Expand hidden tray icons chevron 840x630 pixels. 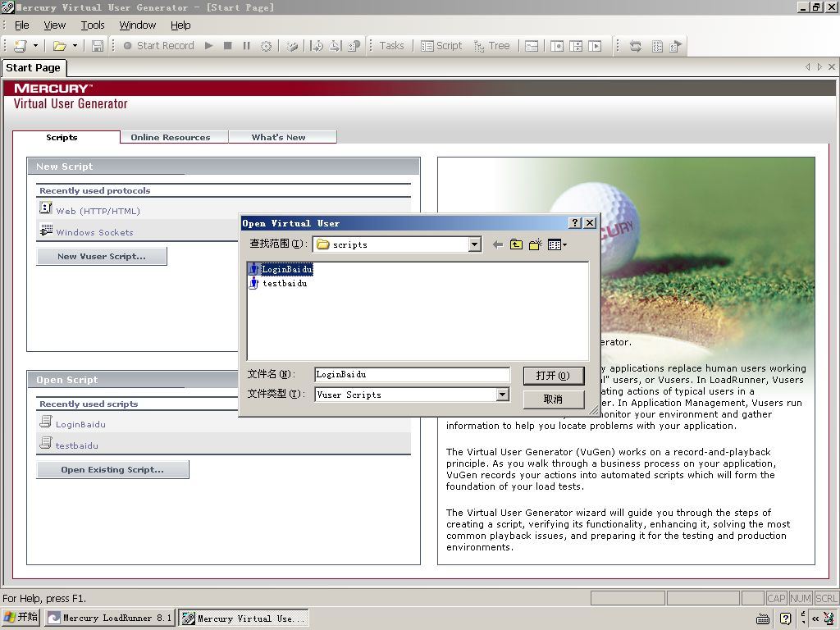tap(815, 619)
